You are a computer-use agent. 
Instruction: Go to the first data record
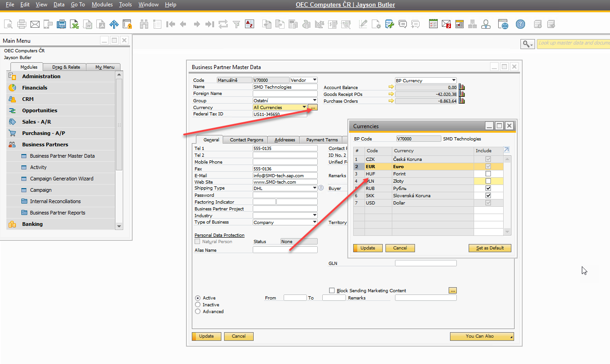(x=170, y=24)
